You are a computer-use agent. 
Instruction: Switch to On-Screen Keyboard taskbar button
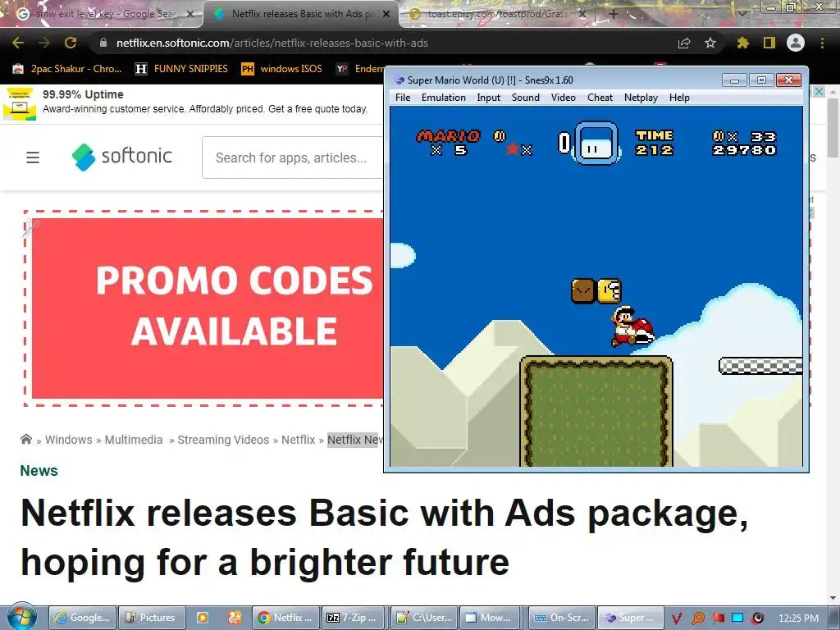(x=562, y=618)
